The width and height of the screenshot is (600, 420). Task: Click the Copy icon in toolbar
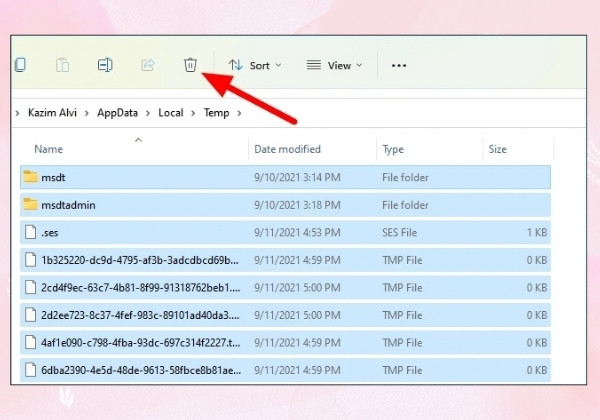[x=20, y=65]
